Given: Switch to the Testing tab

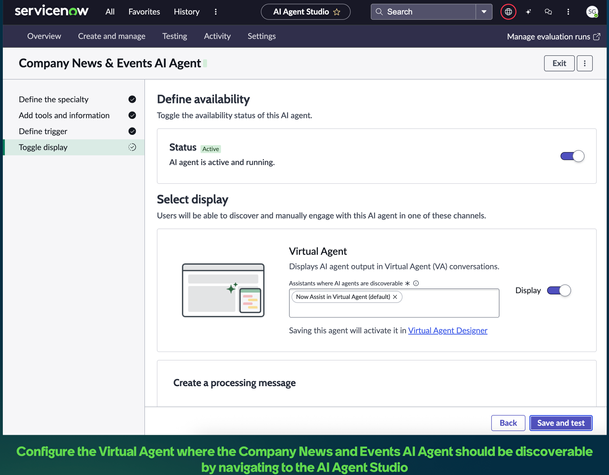Looking at the screenshot, I should (174, 36).
